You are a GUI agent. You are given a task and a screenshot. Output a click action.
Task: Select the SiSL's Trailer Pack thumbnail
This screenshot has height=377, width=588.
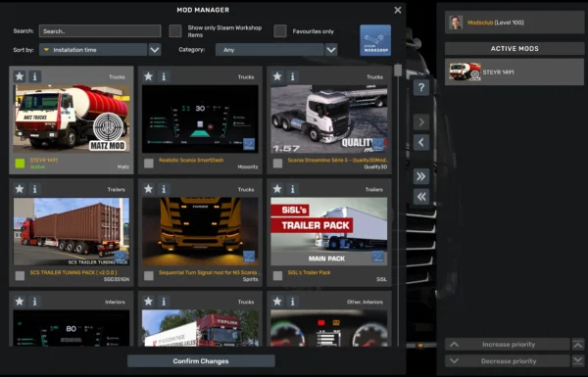pyautogui.click(x=329, y=231)
